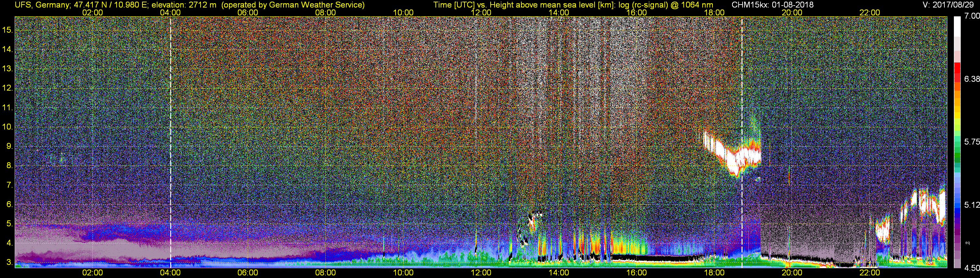
Task: Select the "operated by German Weather Service" note
Action: pyautogui.click(x=293, y=5)
